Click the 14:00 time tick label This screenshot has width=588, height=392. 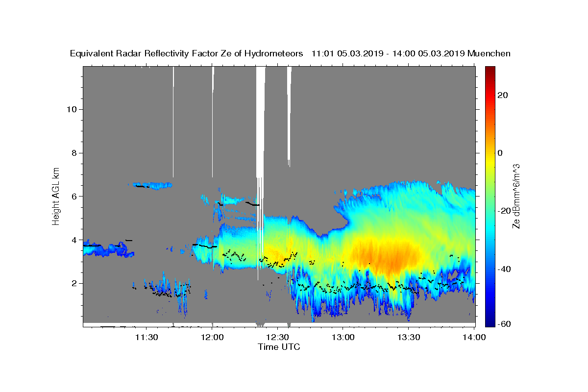(x=473, y=337)
